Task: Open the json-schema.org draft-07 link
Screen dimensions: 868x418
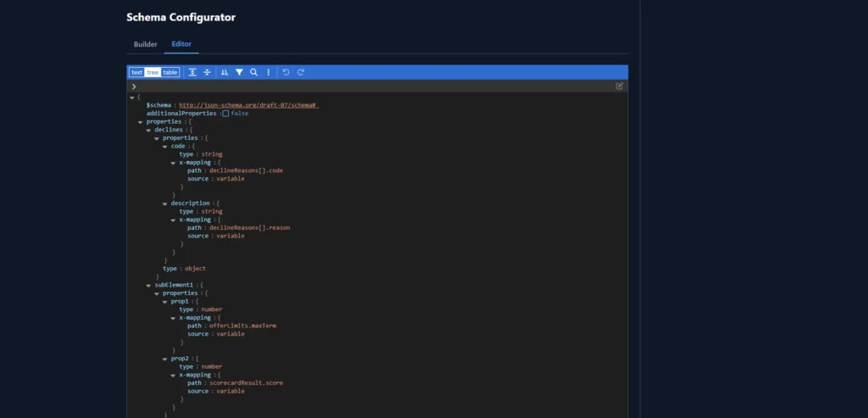Action: pyautogui.click(x=248, y=105)
